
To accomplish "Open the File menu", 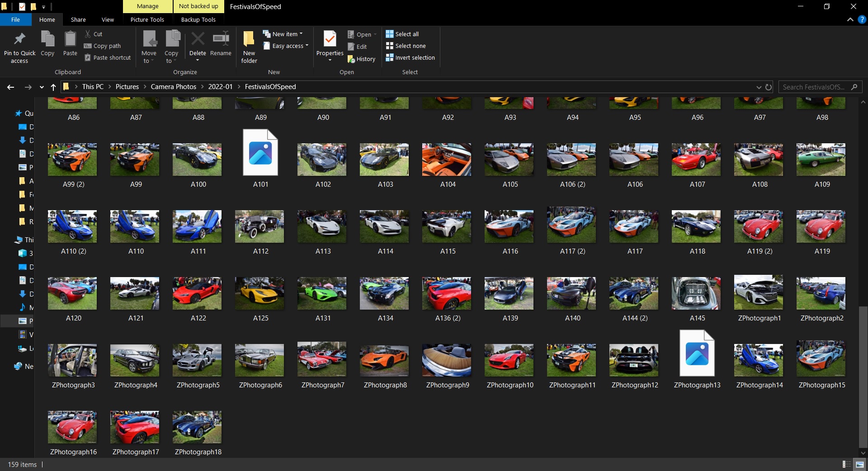I will (16, 19).
